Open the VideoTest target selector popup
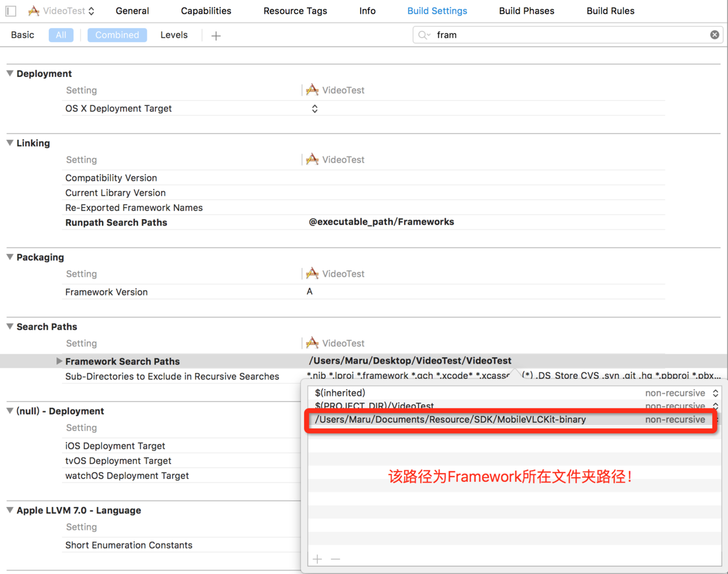Image resolution: width=728 pixels, height=574 pixels. (x=62, y=11)
